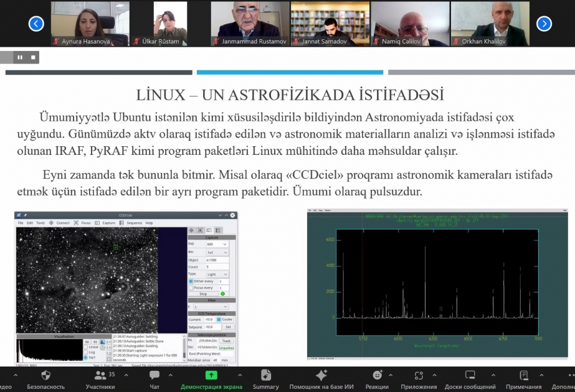This screenshot has width=575, height=392.
Task: Click the green Share Screen icon
Action: click(211, 375)
